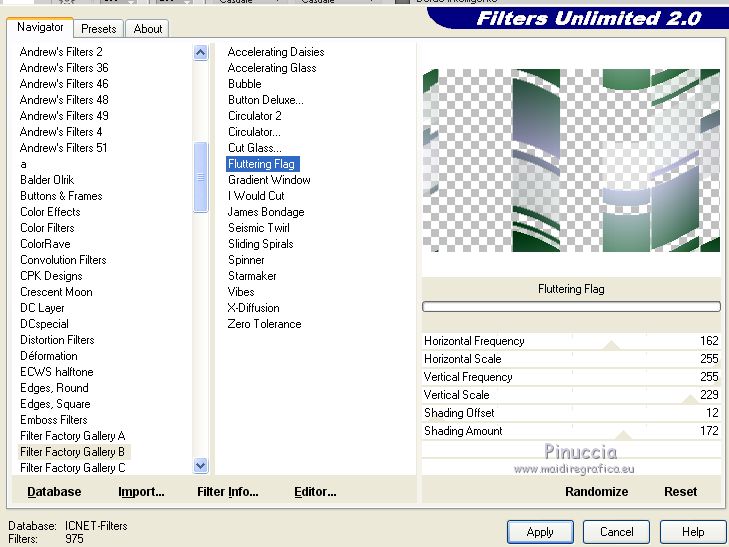The width and height of the screenshot is (729, 547).
Task: Select ColorRave category
Action: [x=45, y=244]
